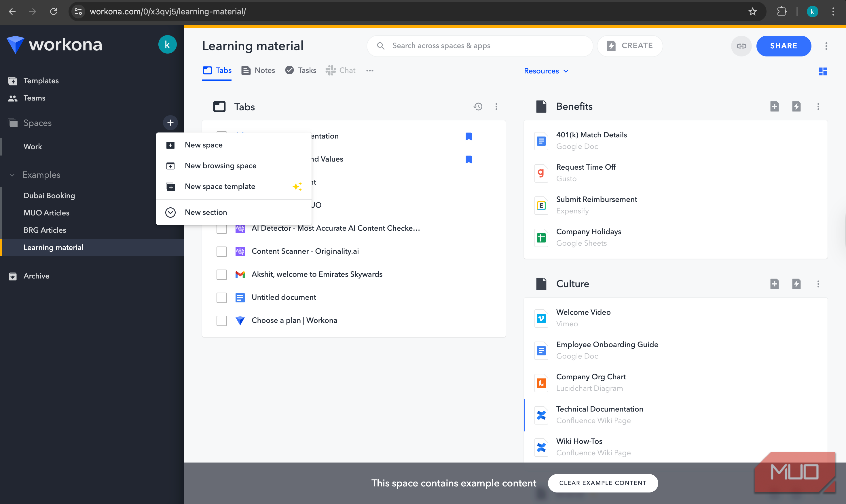Choose New space template
The height and width of the screenshot is (504, 846).
point(234,186)
